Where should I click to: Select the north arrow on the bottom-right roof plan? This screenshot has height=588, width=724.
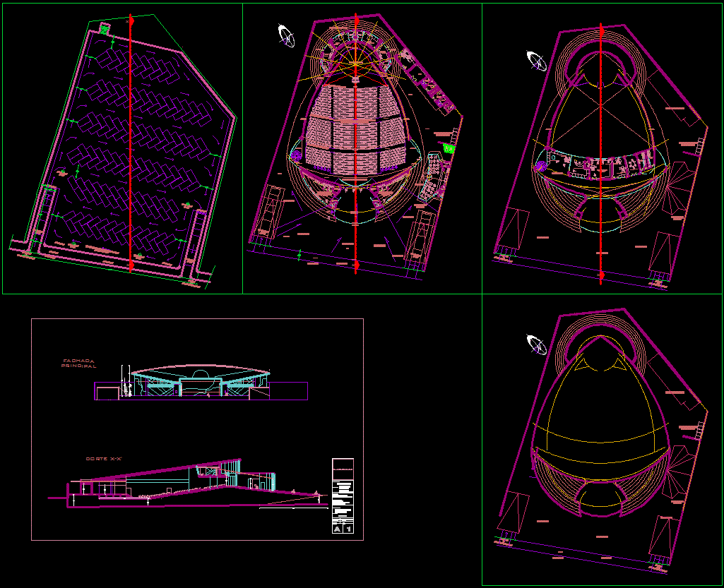535,346
